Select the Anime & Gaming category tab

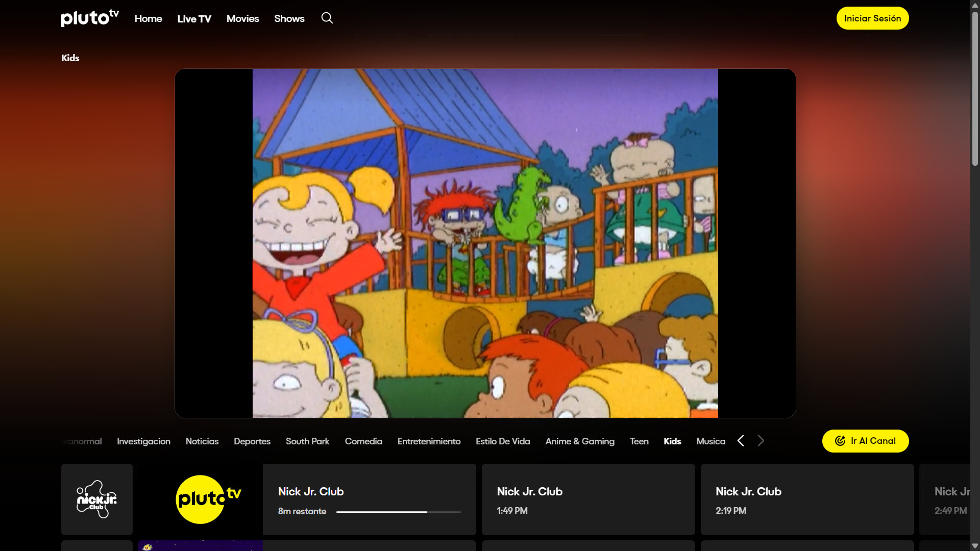[x=580, y=441]
